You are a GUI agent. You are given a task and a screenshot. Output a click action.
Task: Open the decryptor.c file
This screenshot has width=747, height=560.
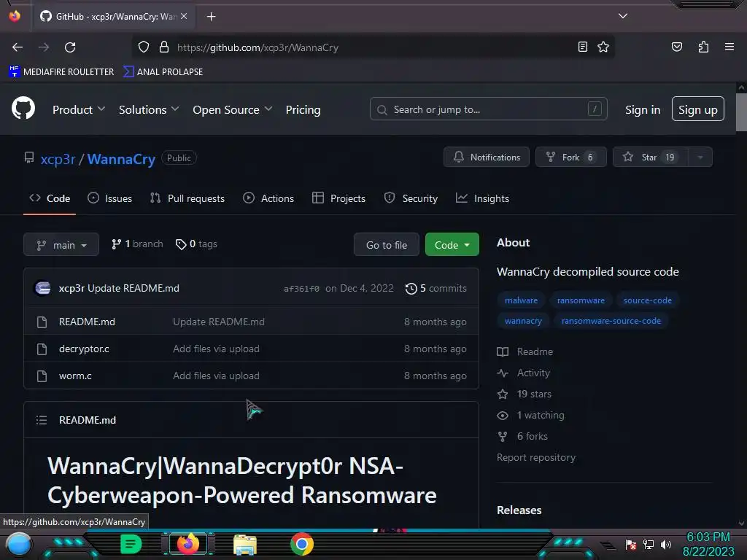(84, 349)
